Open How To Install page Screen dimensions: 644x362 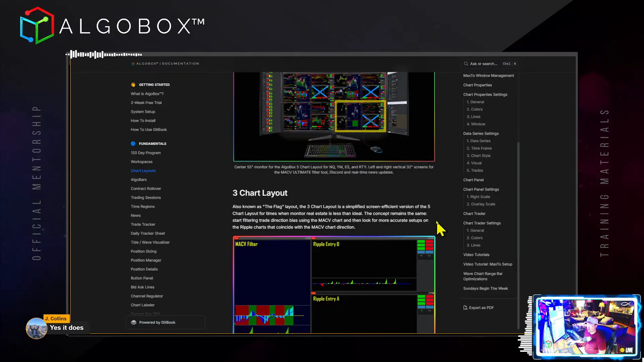pos(143,121)
